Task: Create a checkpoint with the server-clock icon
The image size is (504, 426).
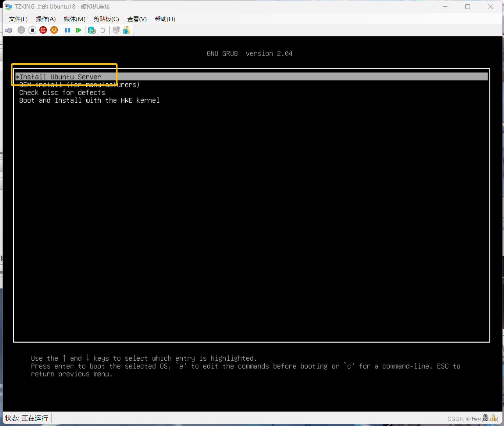Action: click(92, 30)
